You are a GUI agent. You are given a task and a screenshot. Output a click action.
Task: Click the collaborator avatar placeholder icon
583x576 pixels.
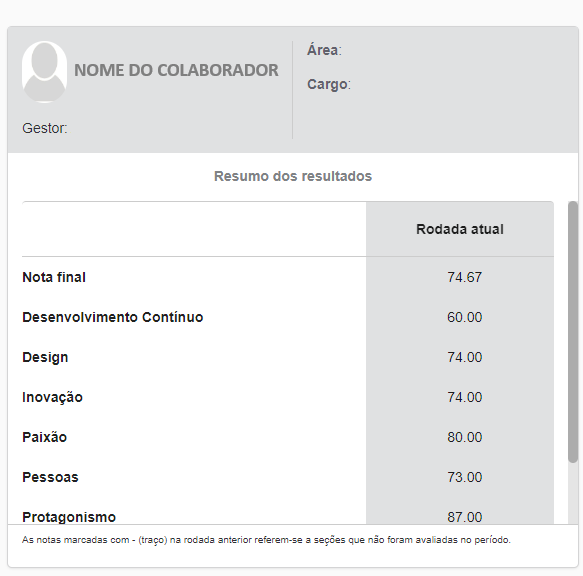[x=44, y=72]
